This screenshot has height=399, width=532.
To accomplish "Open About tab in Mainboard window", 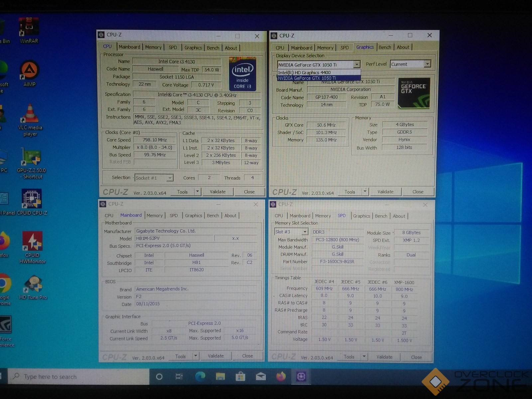I will pos(230,215).
